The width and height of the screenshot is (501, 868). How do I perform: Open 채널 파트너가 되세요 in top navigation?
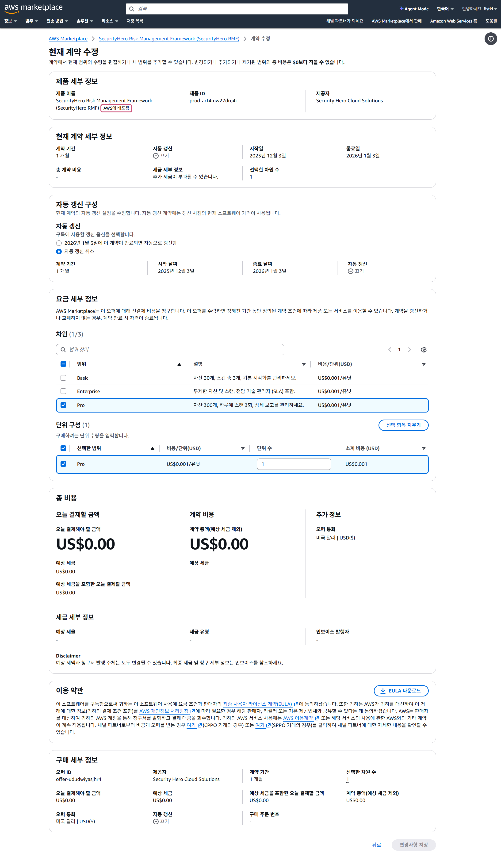344,21
